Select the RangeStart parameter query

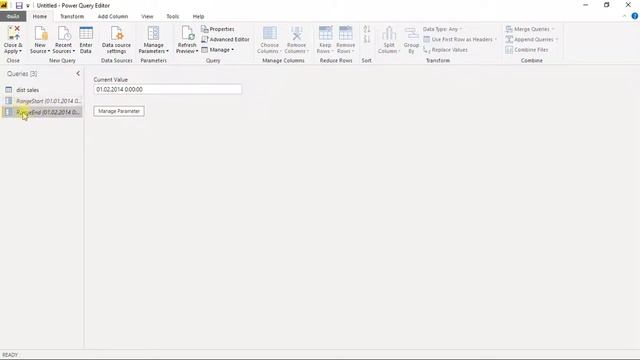(x=42, y=101)
